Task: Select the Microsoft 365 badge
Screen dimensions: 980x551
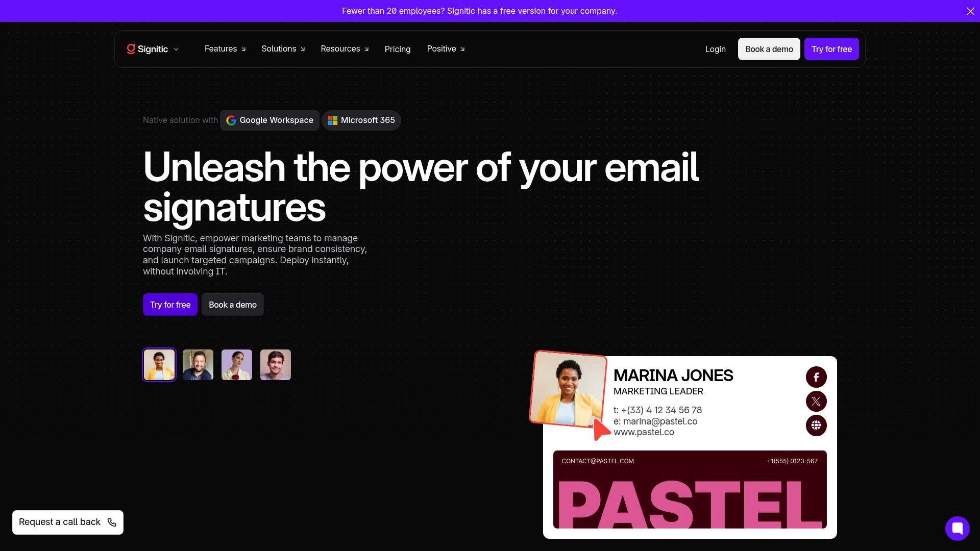Action: point(361,120)
